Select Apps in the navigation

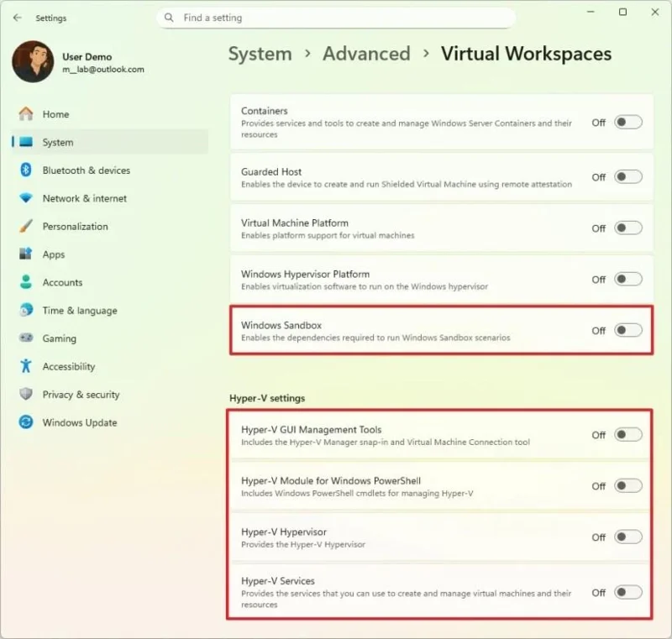[110, 254]
